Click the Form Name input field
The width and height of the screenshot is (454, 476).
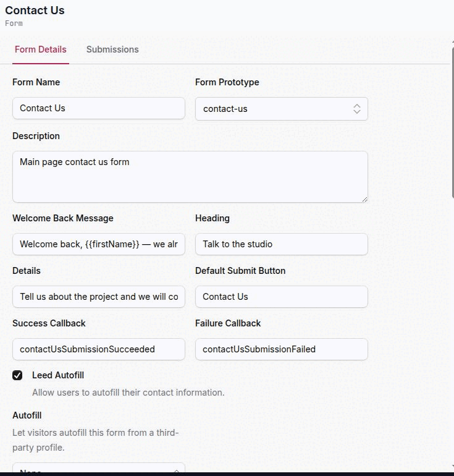click(x=99, y=108)
